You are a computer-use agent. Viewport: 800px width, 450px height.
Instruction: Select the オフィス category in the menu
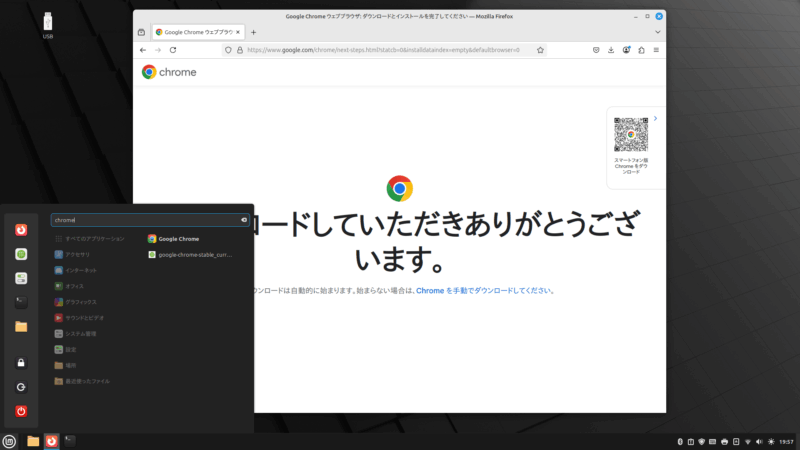tap(69, 286)
